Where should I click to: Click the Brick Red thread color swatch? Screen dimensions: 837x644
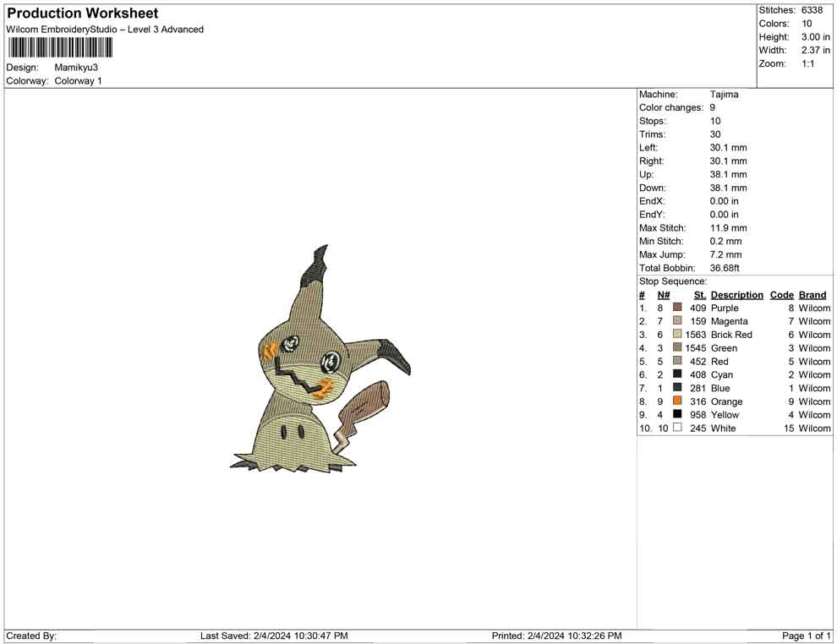coord(677,334)
